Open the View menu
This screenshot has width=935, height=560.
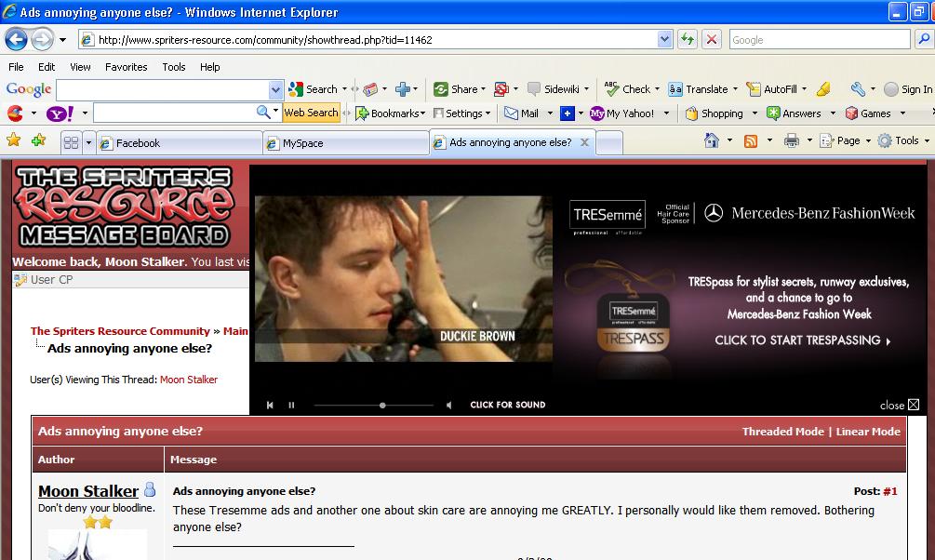80,67
